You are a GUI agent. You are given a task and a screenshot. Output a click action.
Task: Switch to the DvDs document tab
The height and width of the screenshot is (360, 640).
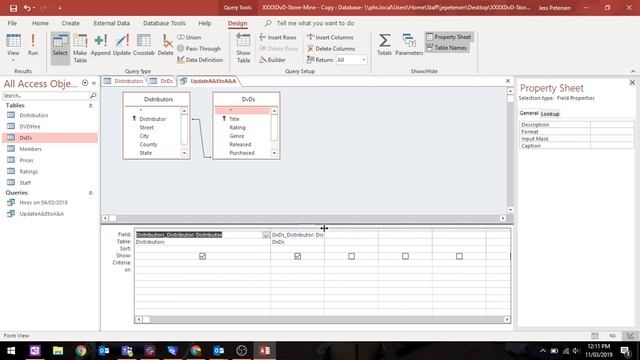(162, 81)
